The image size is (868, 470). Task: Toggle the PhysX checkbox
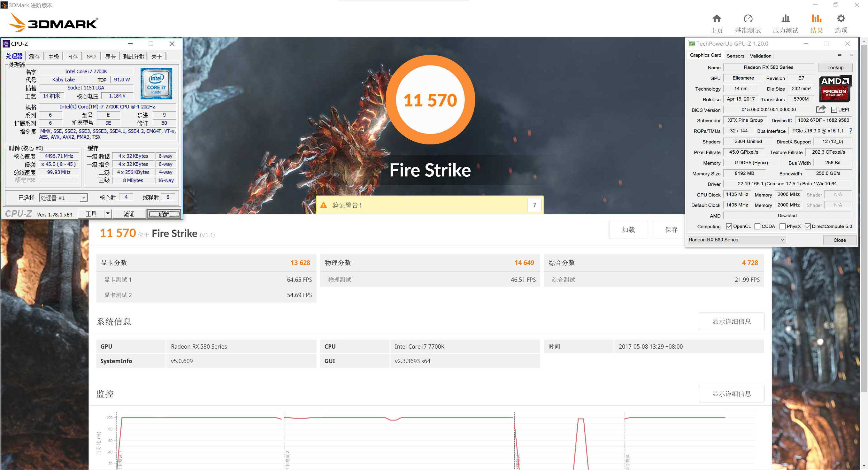[783, 227]
